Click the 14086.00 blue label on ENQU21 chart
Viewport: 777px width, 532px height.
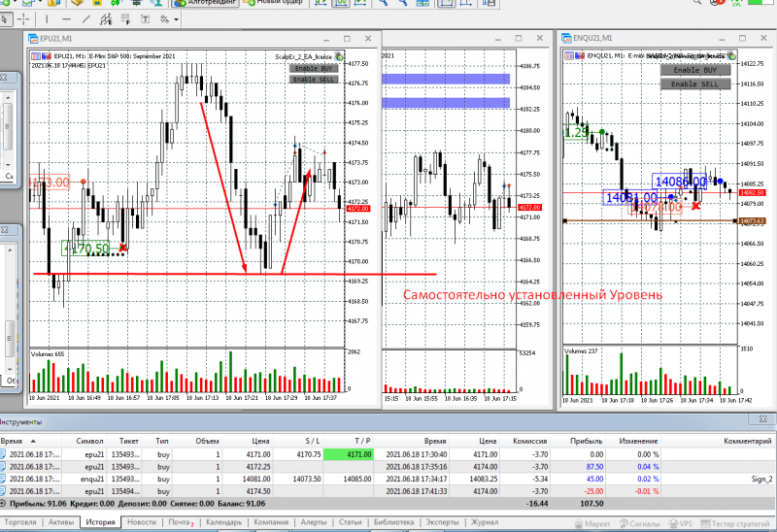click(679, 182)
